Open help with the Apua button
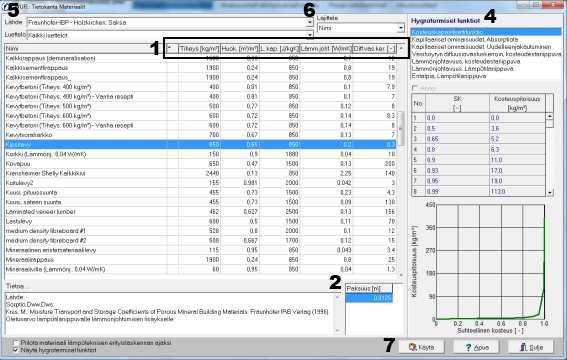Image resolution: width=567 pixels, height=360 pixels. (x=476, y=347)
